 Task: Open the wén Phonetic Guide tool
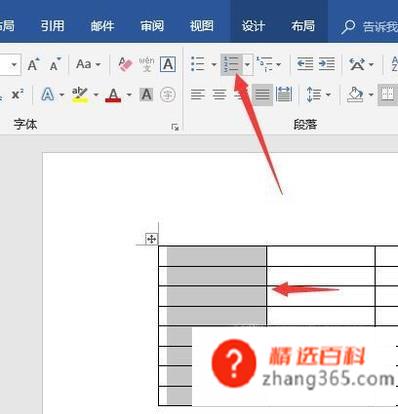pos(147,64)
